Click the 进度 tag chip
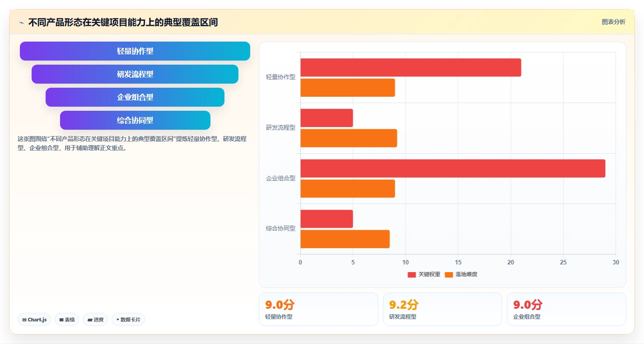644x344 pixels. click(95, 320)
